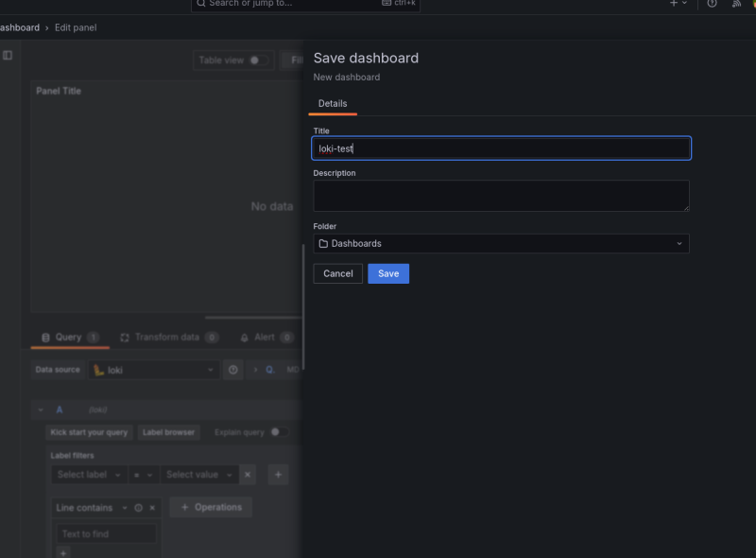Toggle the Table view switch
The width and height of the screenshot is (756, 558).
pyautogui.click(x=257, y=61)
